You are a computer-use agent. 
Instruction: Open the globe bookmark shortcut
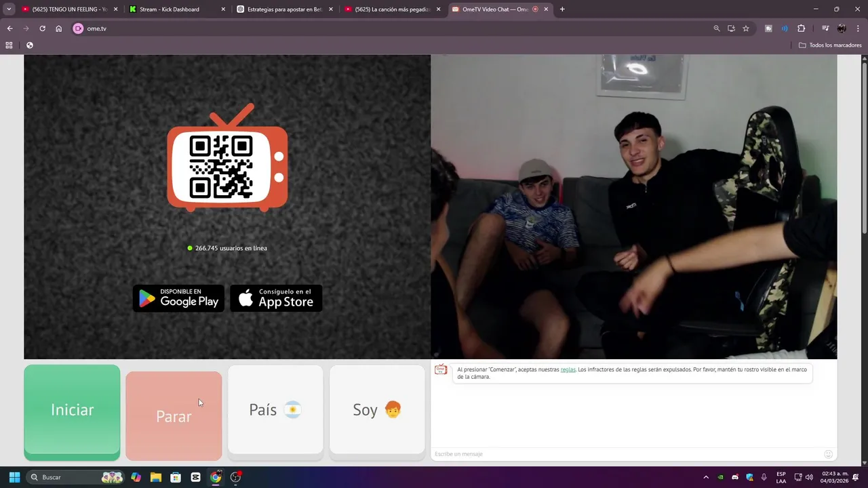tap(30, 45)
